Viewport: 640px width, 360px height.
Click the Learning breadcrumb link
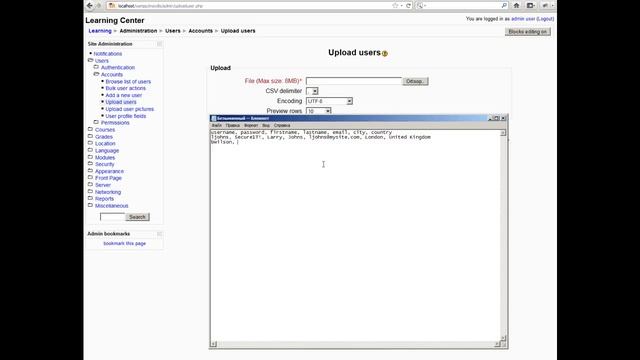coord(100,31)
